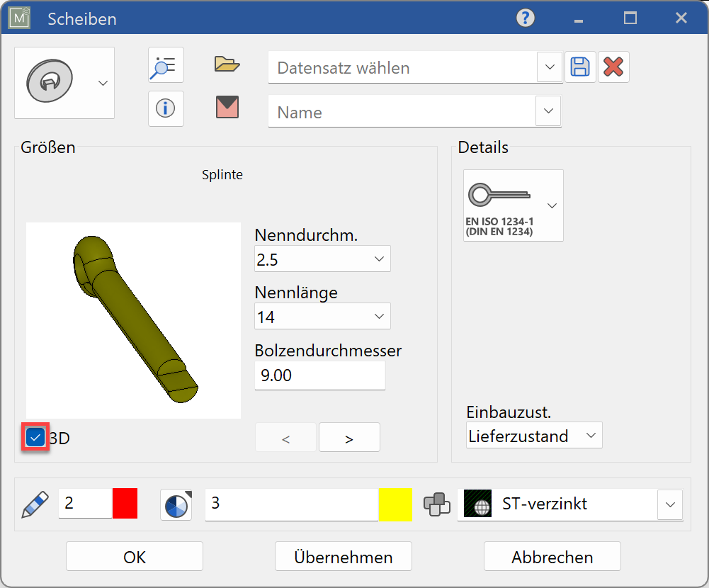The height and width of the screenshot is (588, 709).
Task: Click the help question mark in the title bar
Action: 524,18
